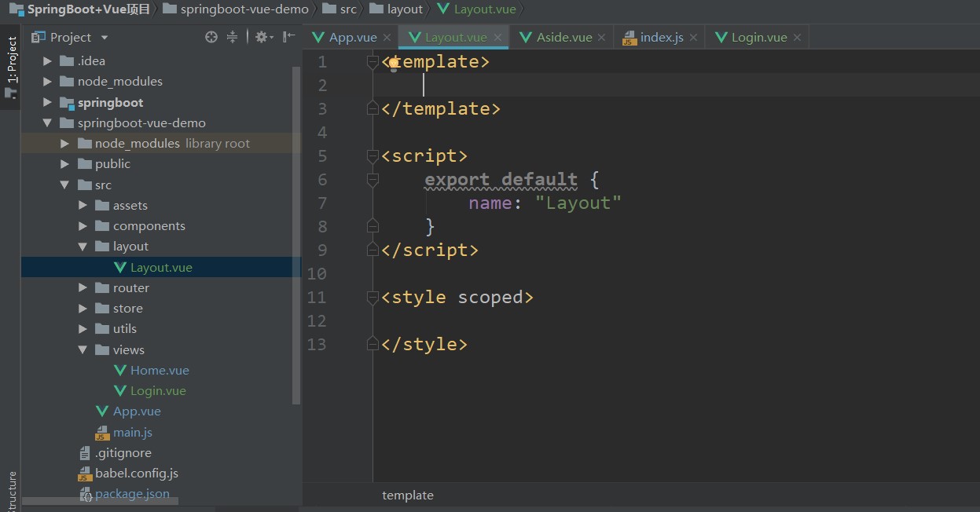
Task: Switch to the Login.vue editor tab
Action: pyautogui.click(x=758, y=37)
